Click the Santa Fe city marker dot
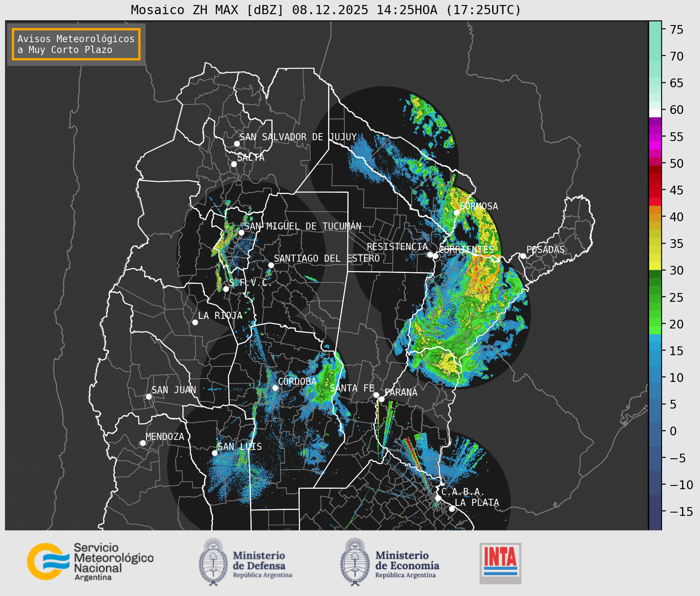This screenshot has height=596, width=700. (x=376, y=395)
